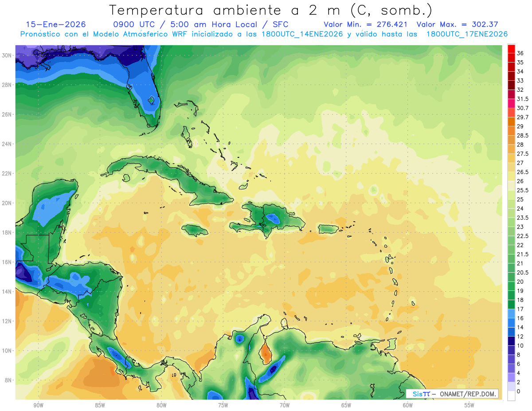This screenshot has height=411, width=532.
Task: Click the legend value '14'
Action: [x=520, y=327]
